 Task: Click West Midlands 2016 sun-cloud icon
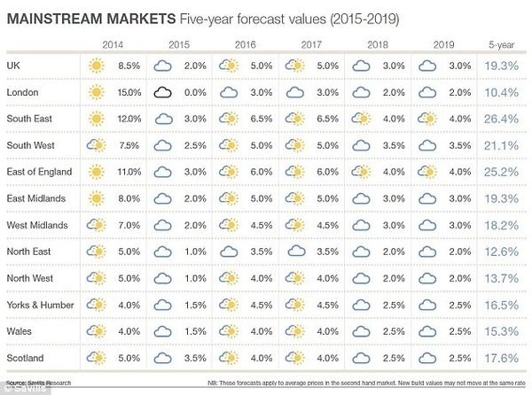[x=229, y=225]
